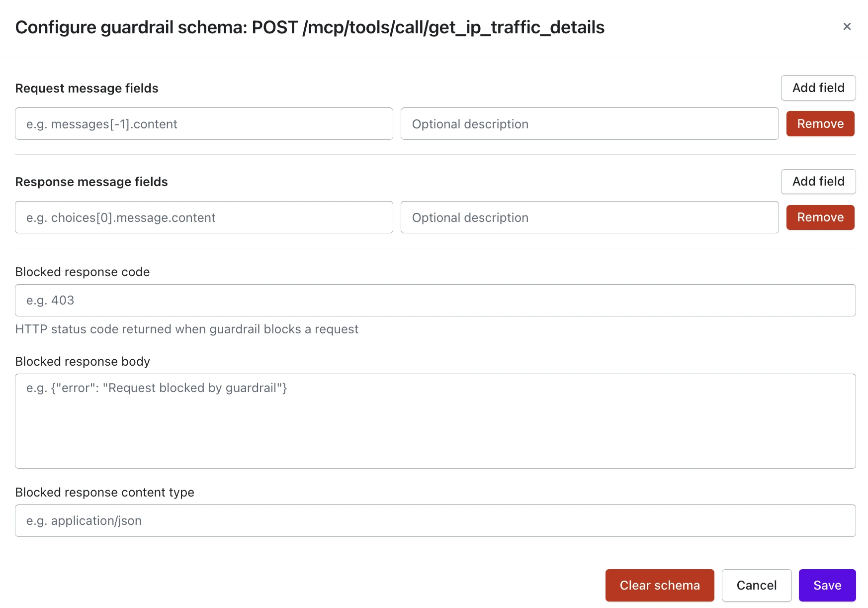Add a field to Request message fields

coord(818,88)
